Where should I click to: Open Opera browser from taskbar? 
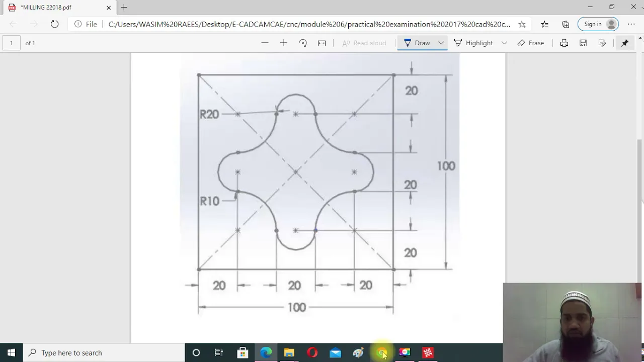312,353
